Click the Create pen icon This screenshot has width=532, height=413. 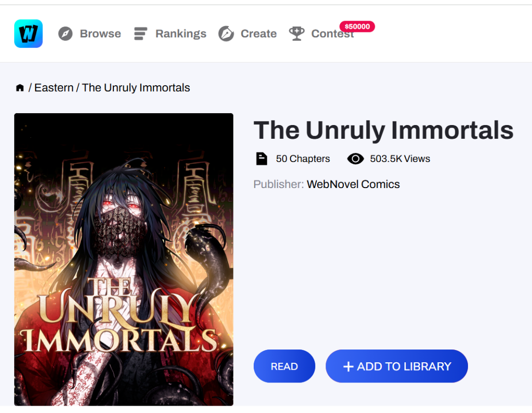[x=226, y=33]
